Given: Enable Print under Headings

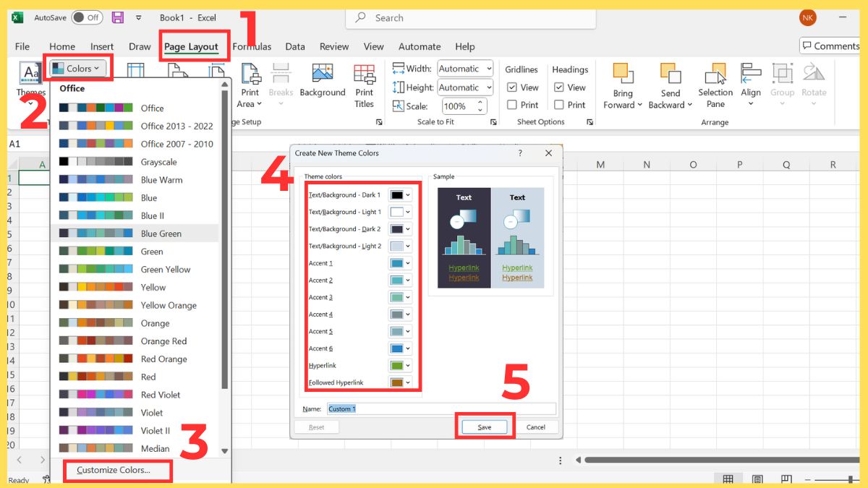Looking at the screenshot, I should 558,105.
